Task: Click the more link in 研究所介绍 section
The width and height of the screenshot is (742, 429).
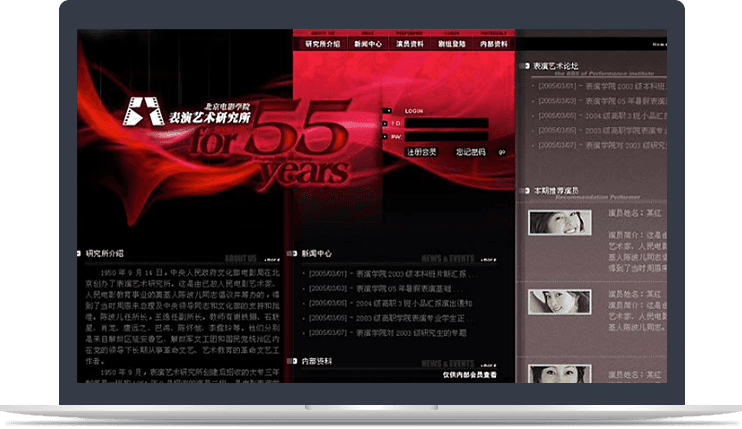Action: tap(272, 260)
